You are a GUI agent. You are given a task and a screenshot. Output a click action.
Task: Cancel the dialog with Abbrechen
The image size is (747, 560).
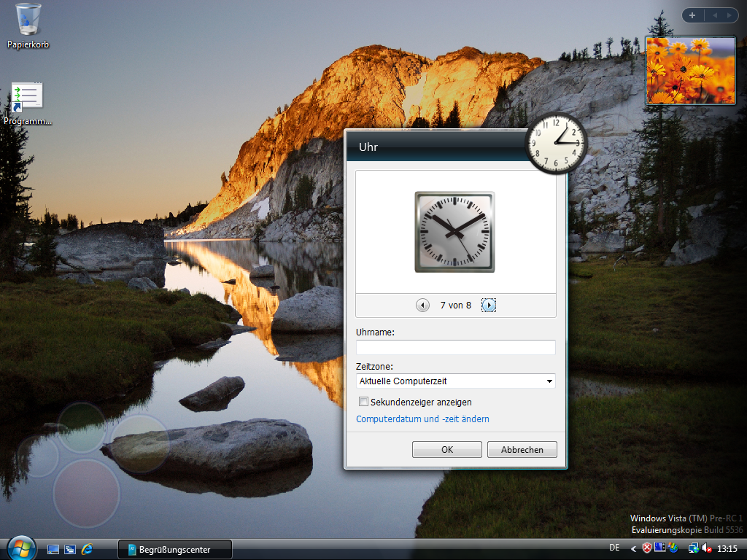point(522,449)
